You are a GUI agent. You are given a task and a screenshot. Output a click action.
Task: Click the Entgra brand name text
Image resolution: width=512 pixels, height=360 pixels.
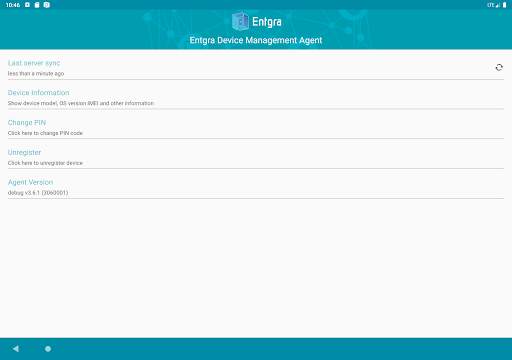[267, 22]
